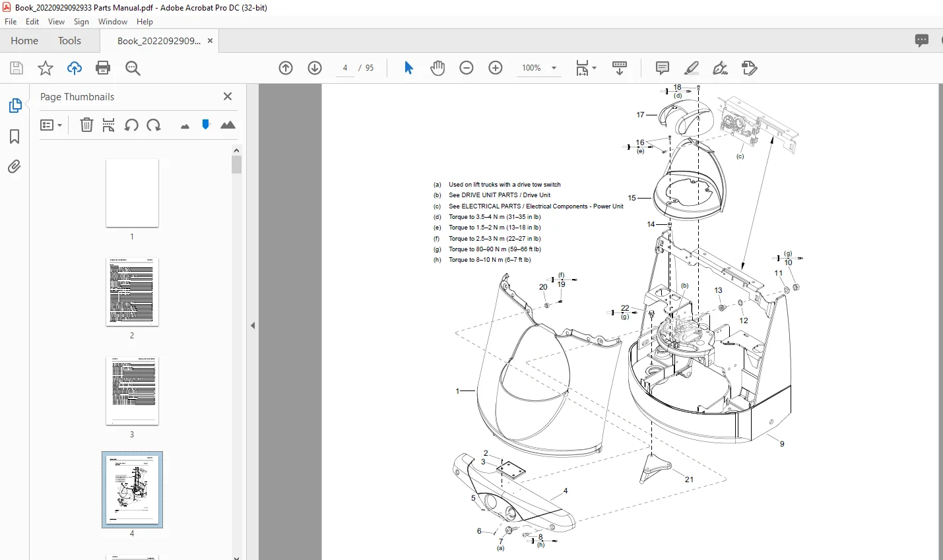The image size is (943, 560).
Task: Zoom out with minus icon
Action: pos(467,68)
